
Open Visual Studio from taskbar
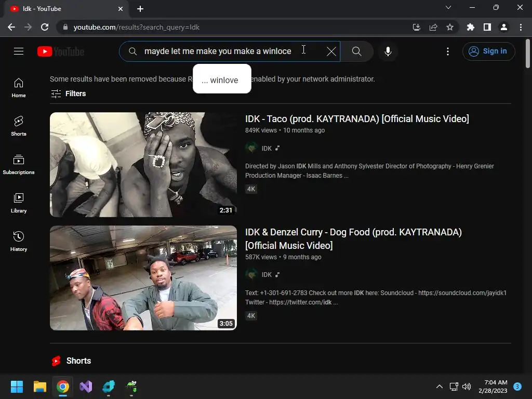pos(86,387)
